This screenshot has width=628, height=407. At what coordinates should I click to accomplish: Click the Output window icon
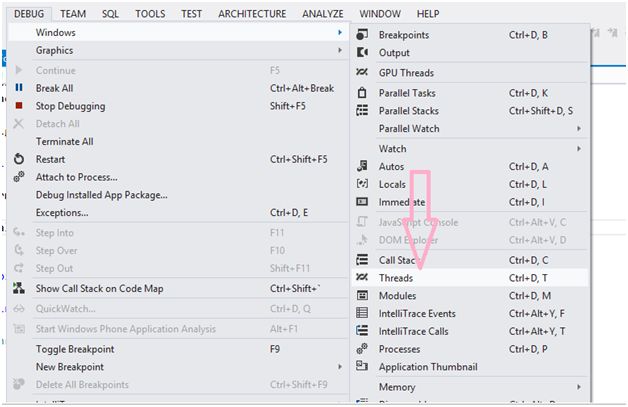[361, 53]
